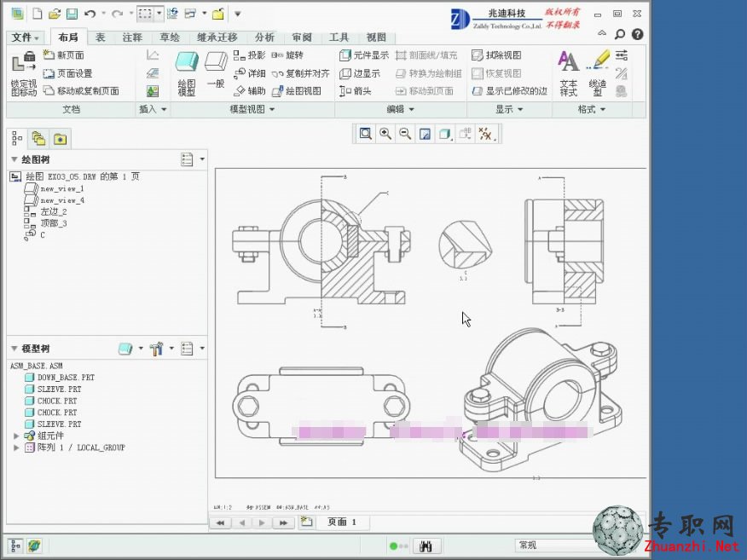
Task: Expand the 阵列 1 / LOCAL_GROUP node
Action: coord(16,447)
